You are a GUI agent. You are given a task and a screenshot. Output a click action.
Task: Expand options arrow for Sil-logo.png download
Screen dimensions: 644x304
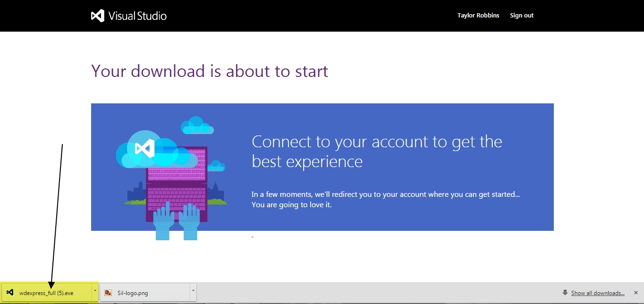coord(193,293)
